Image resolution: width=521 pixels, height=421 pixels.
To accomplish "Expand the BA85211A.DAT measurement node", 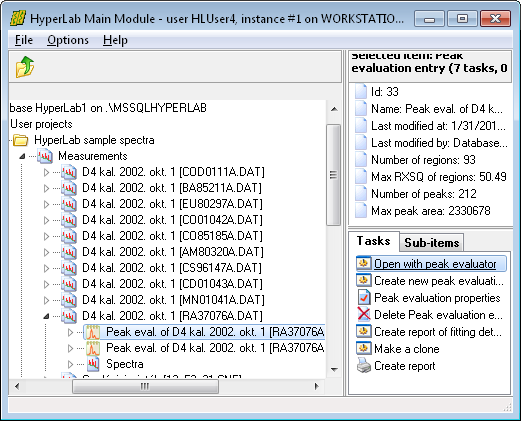I will (46, 188).
